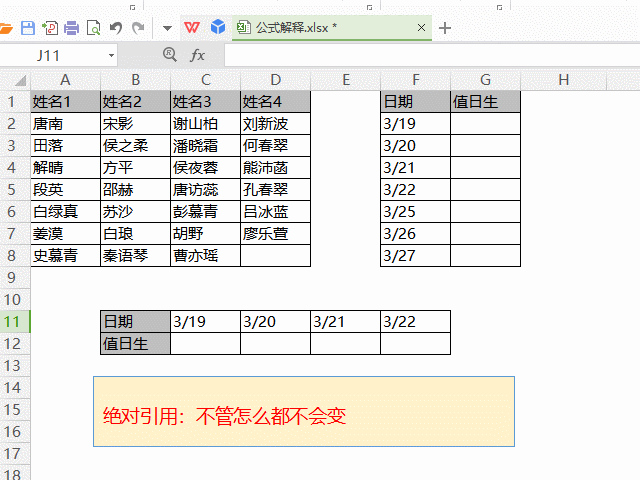The height and width of the screenshot is (480, 640).
Task: Select column F header
Action: pyautogui.click(x=416, y=80)
